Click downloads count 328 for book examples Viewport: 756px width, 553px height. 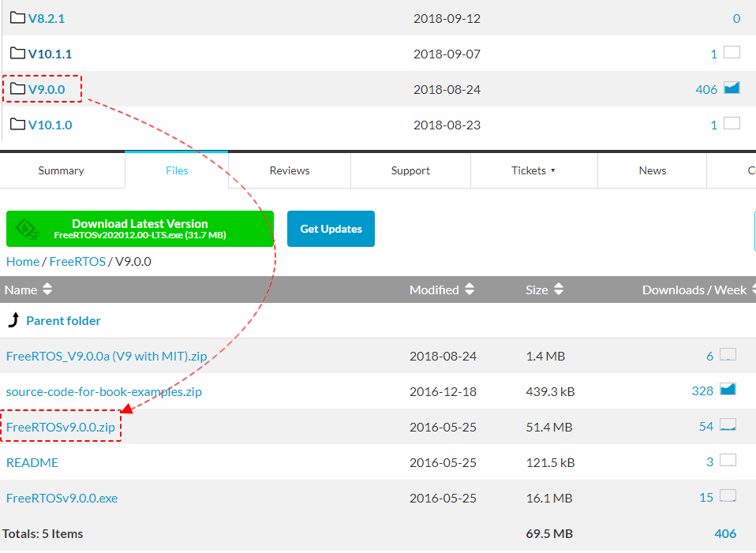click(702, 391)
